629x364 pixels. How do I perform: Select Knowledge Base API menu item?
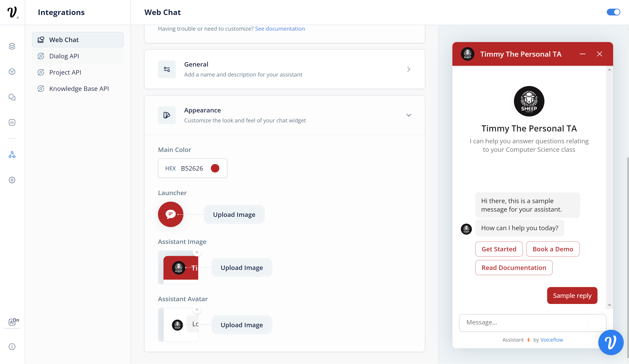point(79,89)
